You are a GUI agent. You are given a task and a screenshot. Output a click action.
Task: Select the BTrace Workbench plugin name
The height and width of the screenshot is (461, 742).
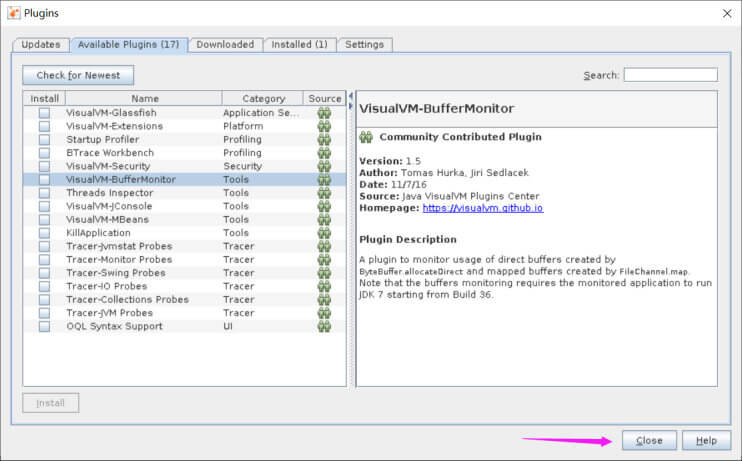click(110, 152)
